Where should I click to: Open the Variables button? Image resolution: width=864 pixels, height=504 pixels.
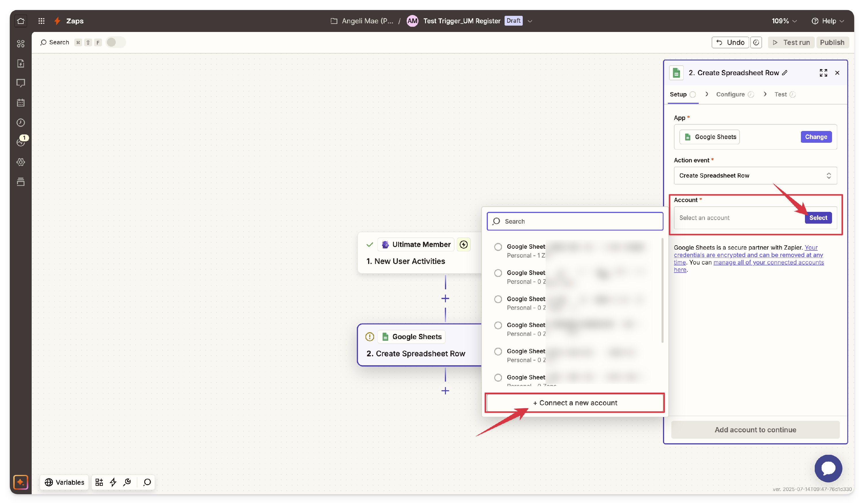[64, 482]
